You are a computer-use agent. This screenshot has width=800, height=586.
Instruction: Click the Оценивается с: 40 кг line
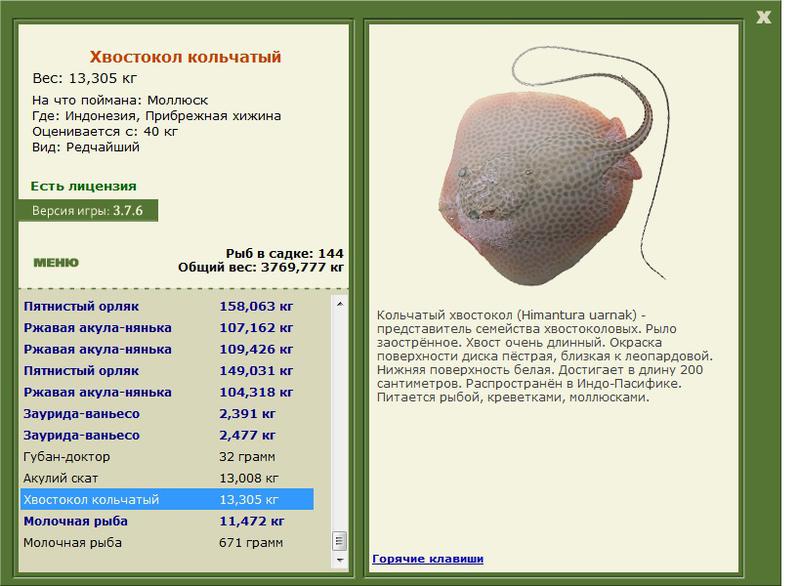[105, 132]
